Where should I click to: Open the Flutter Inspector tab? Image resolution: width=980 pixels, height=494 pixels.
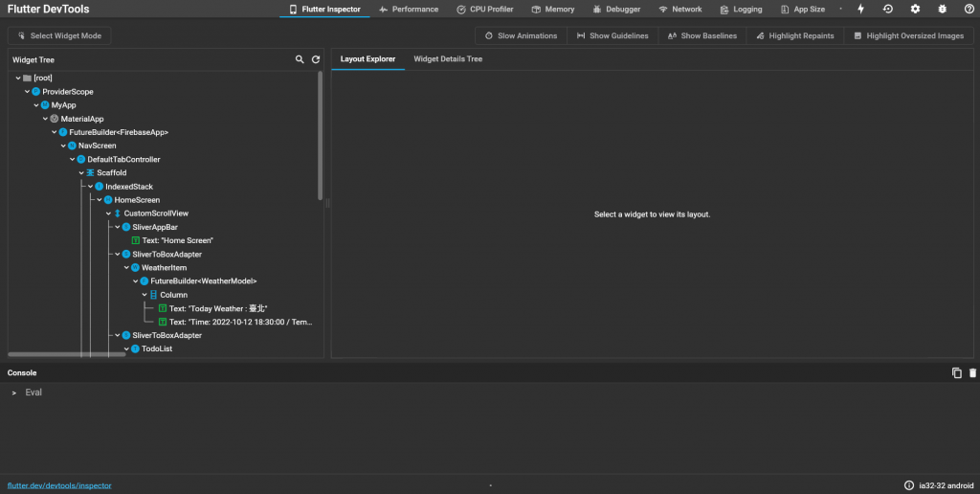click(x=324, y=10)
